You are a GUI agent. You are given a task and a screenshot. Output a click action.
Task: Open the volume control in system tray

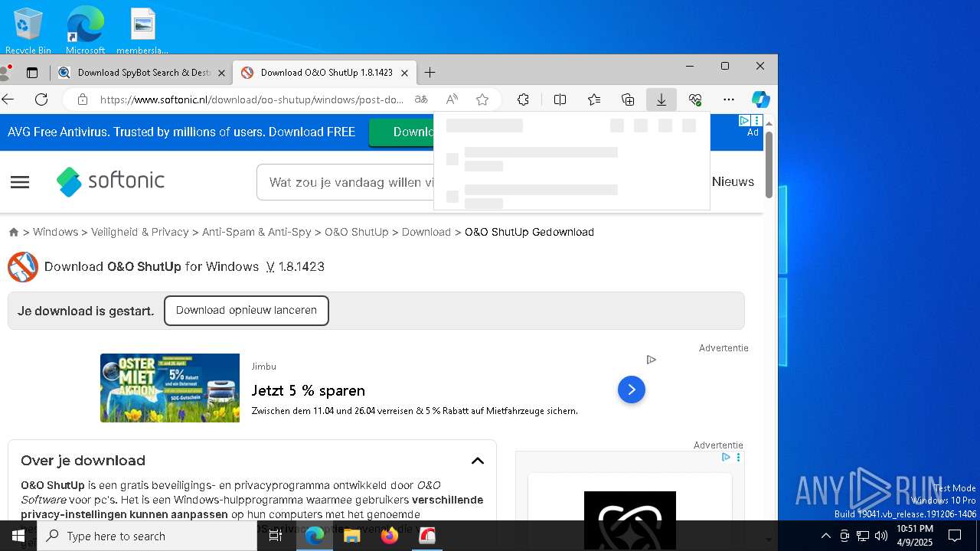881,536
